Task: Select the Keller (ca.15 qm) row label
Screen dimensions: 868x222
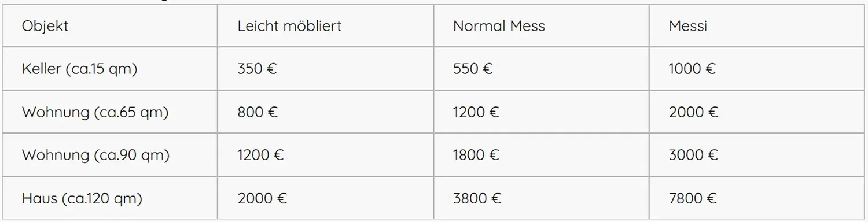Action: [110, 69]
